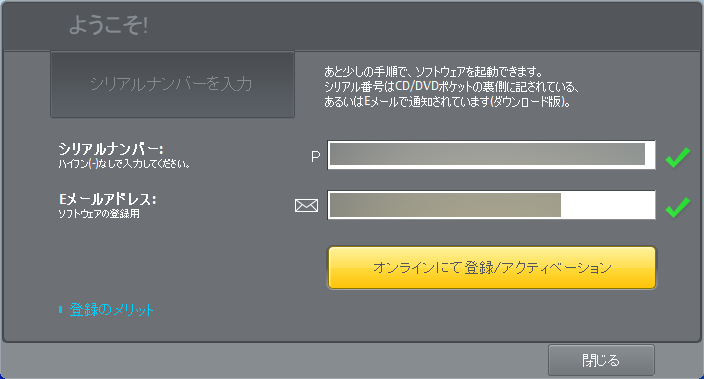Click the small blue bullet before 登録のメリット
This screenshot has width=704, height=379.
click(x=60, y=309)
